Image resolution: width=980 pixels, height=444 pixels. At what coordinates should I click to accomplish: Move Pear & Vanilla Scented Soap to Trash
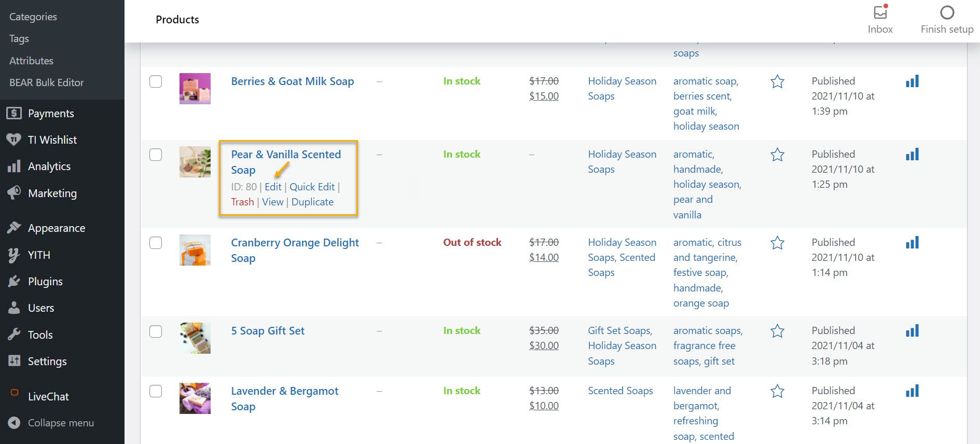[242, 202]
